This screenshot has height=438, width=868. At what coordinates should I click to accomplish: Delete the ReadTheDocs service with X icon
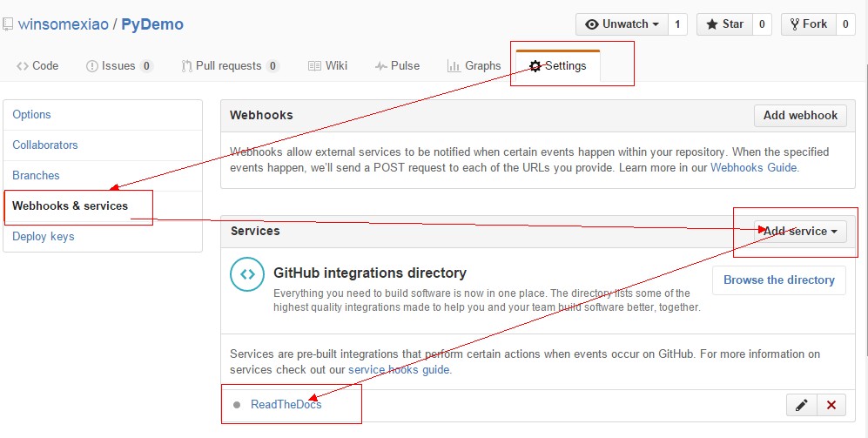[831, 405]
